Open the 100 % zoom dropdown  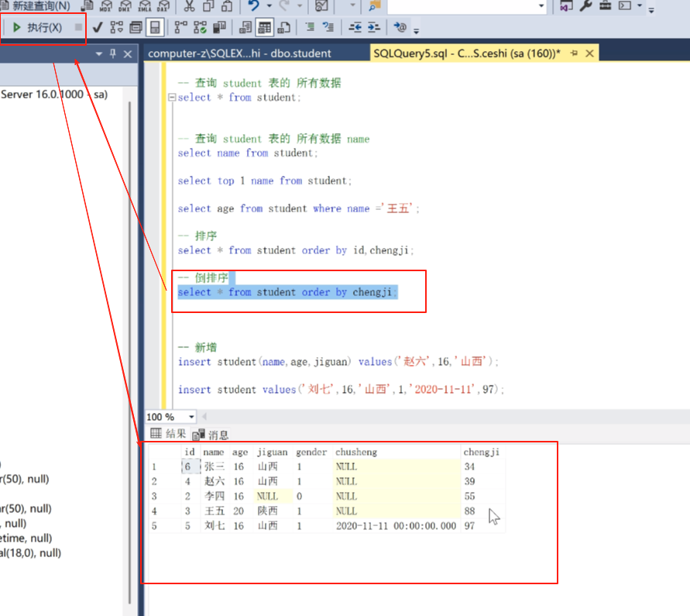coord(191,417)
